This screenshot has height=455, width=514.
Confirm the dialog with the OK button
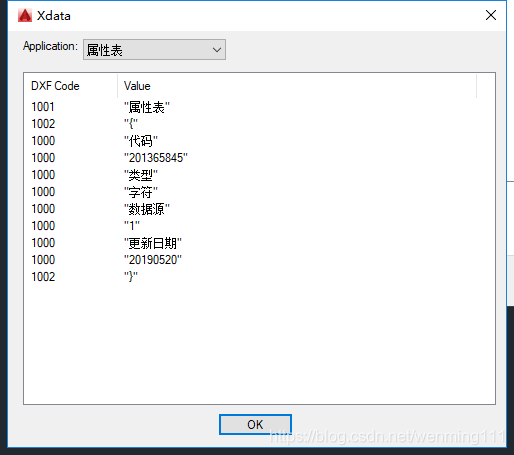[x=255, y=424]
